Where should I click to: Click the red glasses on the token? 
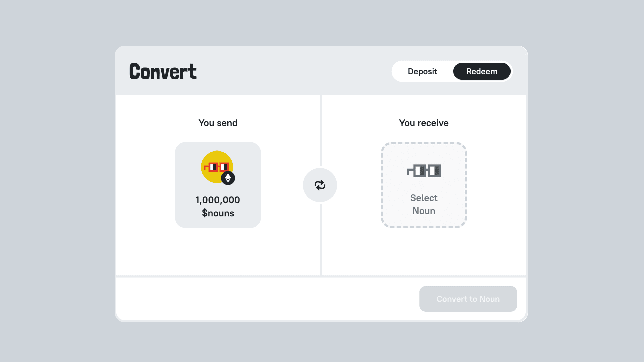pos(216,167)
